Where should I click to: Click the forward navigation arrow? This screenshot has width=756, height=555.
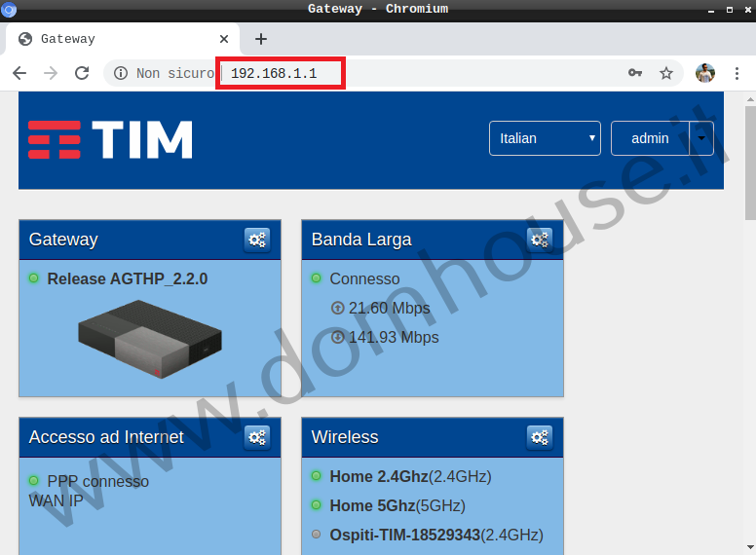tap(50, 73)
